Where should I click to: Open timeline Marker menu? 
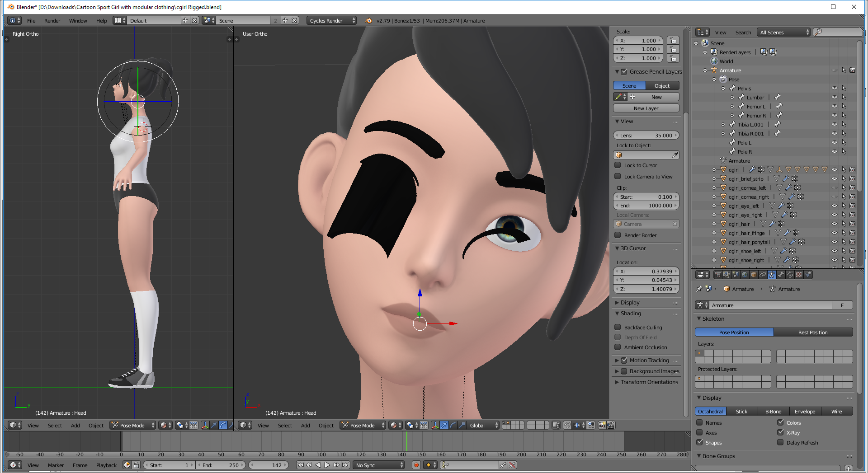(56, 465)
